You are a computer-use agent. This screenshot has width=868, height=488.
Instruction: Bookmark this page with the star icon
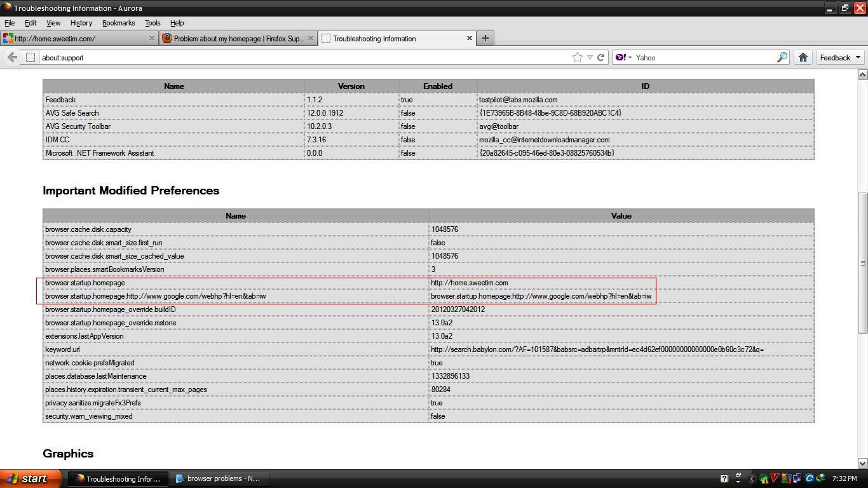pos(577,57)
